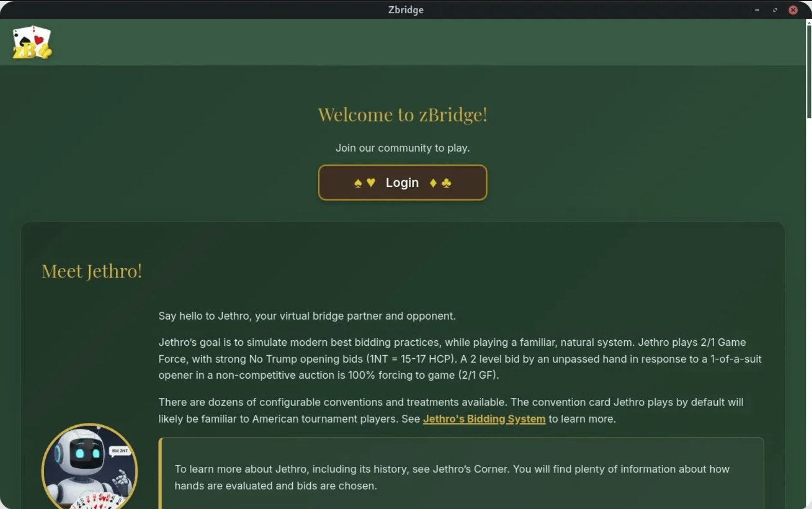Screen dimensions: 812x509
Task: Close the Zbridge window
Action: tap(793, 10)
